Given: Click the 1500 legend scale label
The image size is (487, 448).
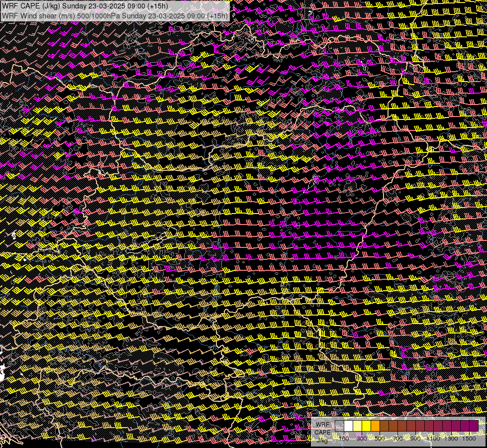Looking at the screenshot, I should (469, 439).
